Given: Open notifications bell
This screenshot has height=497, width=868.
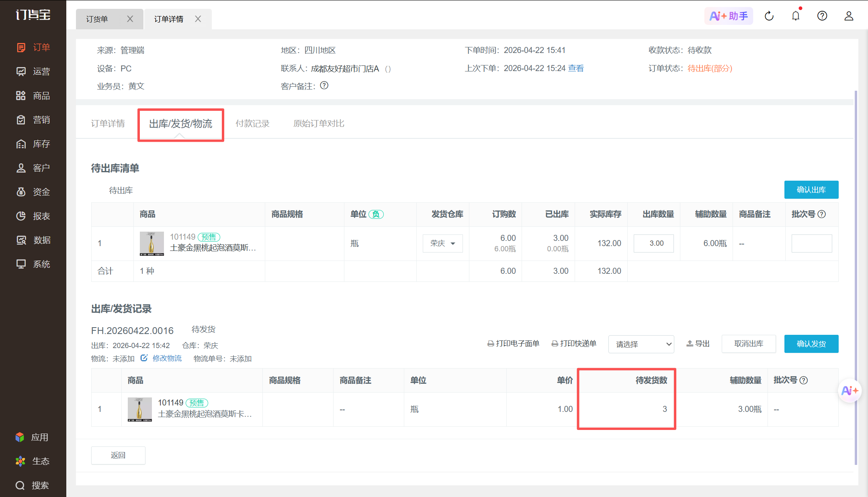Looking at the screenshot, I should click(x=796, y=16).
